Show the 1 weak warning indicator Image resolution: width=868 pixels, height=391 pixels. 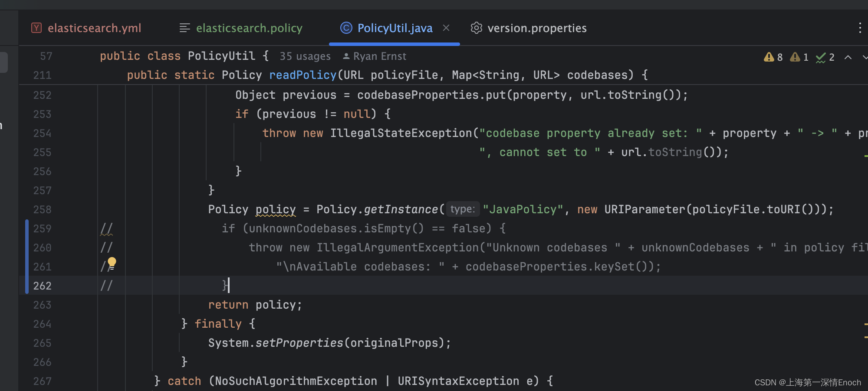click(799, 57)
